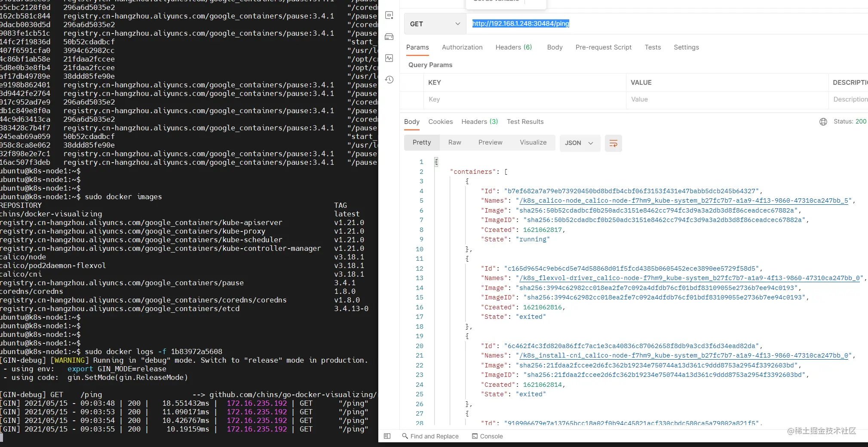868x447 pixels.
Task: Open Find and Replace in the status bar
Action: coord(430,436)
